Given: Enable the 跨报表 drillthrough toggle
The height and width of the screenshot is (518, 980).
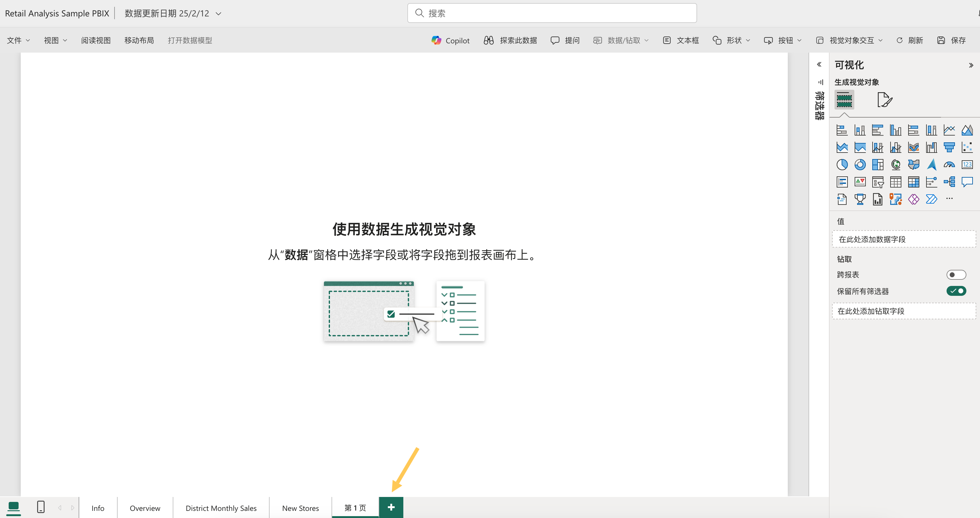Looking at the screenshot, I should [x=956, y=274].
